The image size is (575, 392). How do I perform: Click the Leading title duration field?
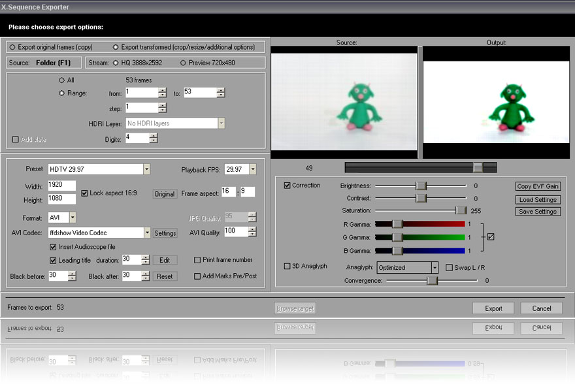[x=131, y=259]
